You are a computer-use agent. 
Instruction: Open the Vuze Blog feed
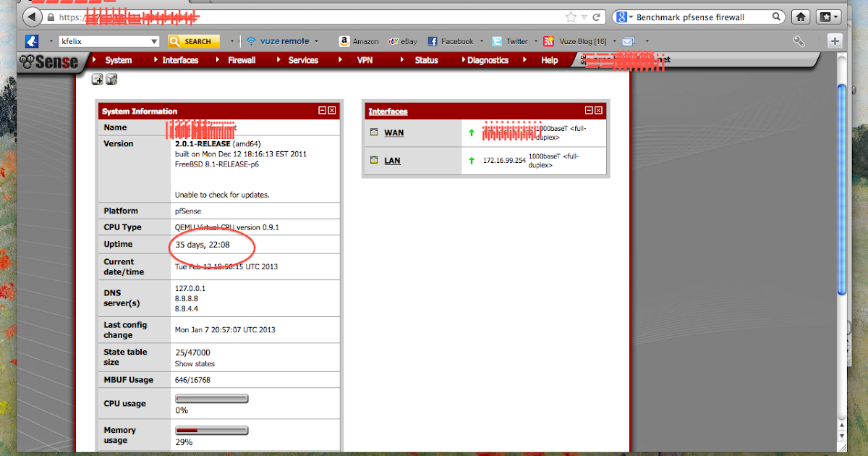575,41
